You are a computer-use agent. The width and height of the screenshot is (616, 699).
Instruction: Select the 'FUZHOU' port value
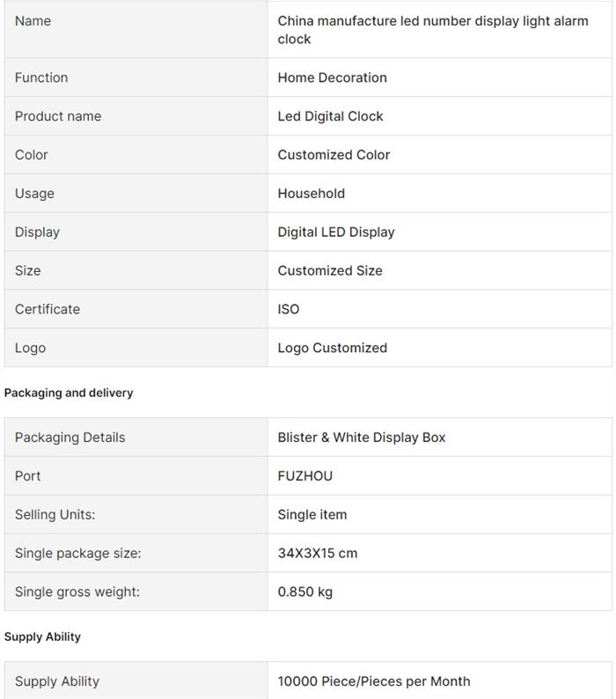coord(305,476)
